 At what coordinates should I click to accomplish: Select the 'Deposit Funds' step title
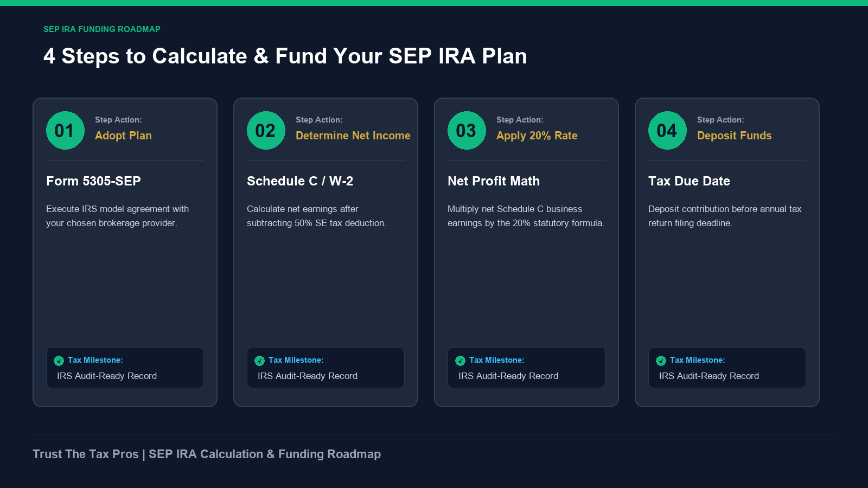pyautogui.click(x=734, y=136)
